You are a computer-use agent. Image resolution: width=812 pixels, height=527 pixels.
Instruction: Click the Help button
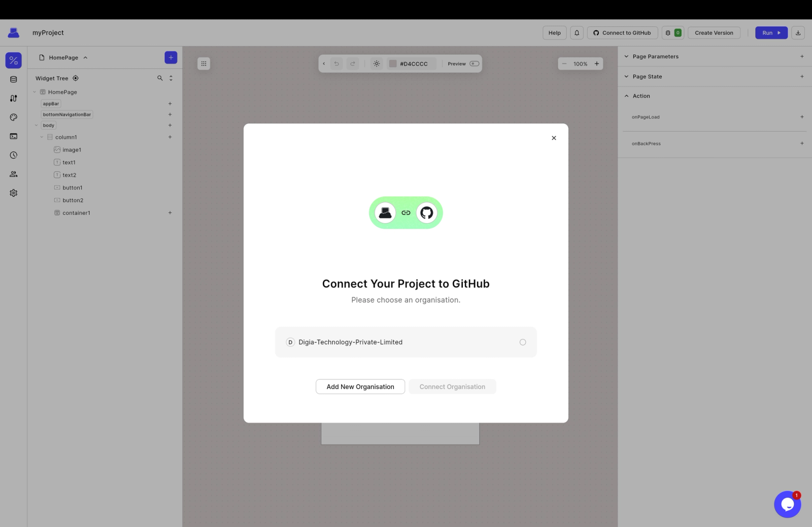555,33
